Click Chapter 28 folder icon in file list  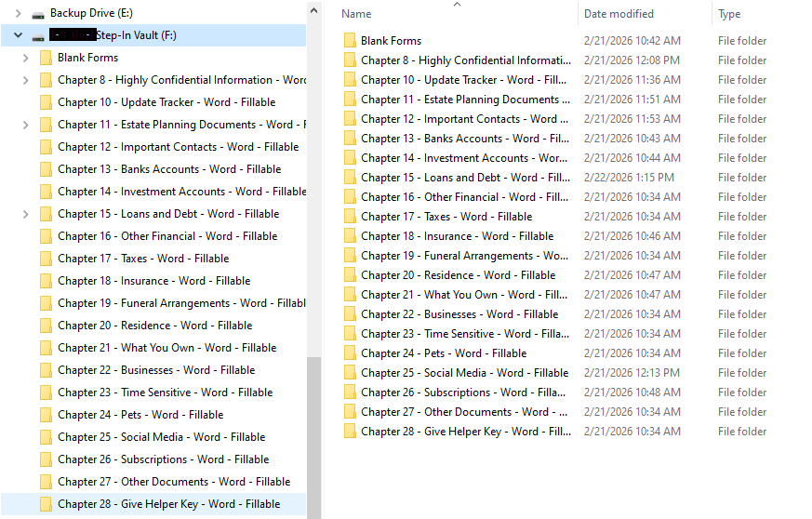[x=350, y=431]
